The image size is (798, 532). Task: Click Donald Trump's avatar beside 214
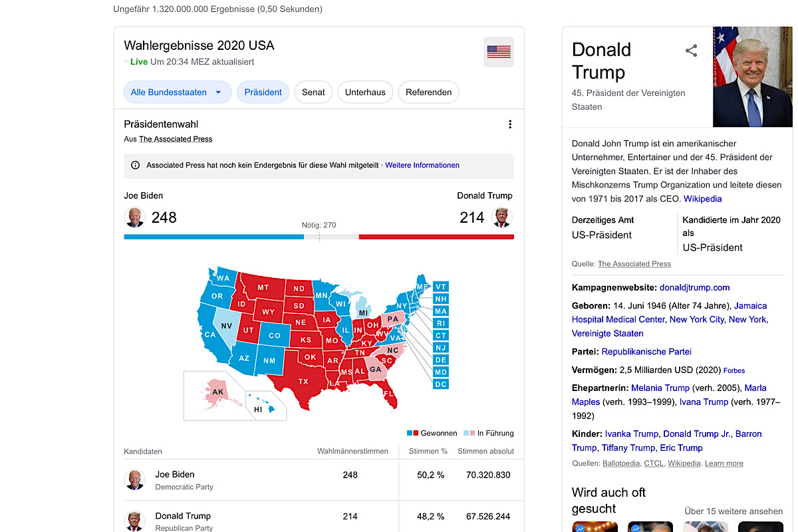click(502, 217)
